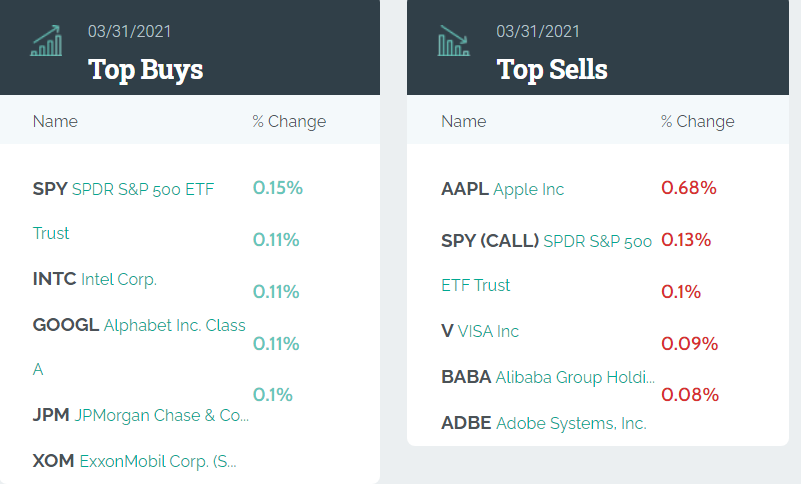This screenshot has height=484, width=801.
Task: Click the Top Sells heading
Action: coord(552,69)
